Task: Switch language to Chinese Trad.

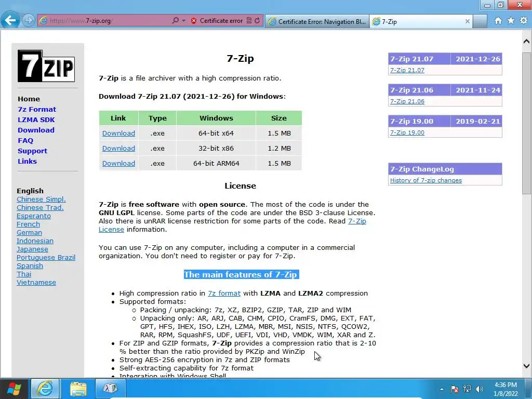Action: point(40,208)
